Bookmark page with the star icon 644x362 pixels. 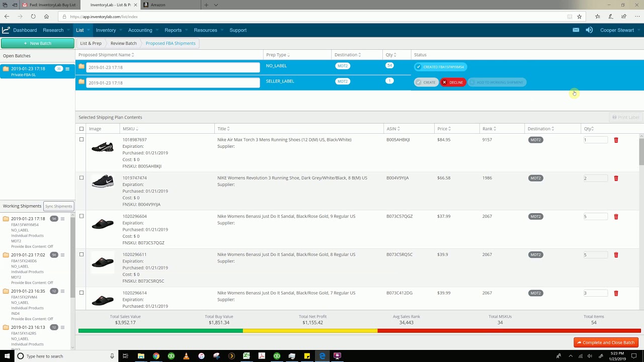(579, 17)
